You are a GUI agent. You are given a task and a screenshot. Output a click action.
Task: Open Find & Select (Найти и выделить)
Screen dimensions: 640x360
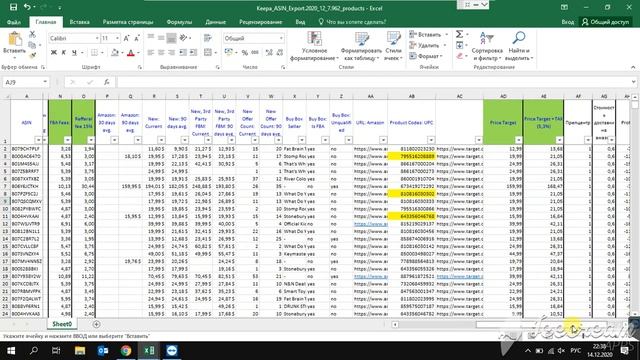click(519, 46)
